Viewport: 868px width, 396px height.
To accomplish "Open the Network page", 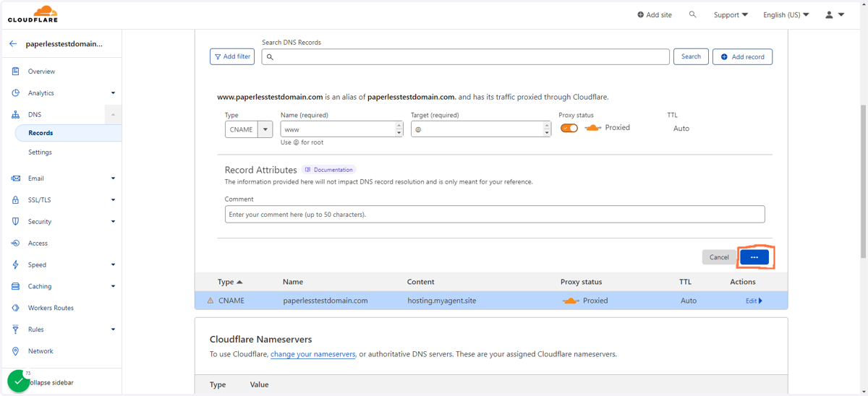I will point(41,351).
